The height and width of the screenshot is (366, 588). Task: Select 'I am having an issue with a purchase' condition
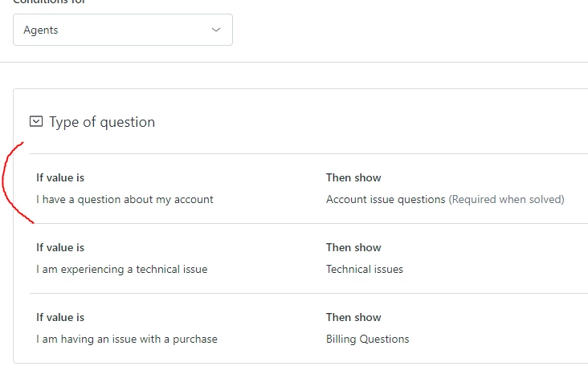pyautogui.click(x=126, y=339)
